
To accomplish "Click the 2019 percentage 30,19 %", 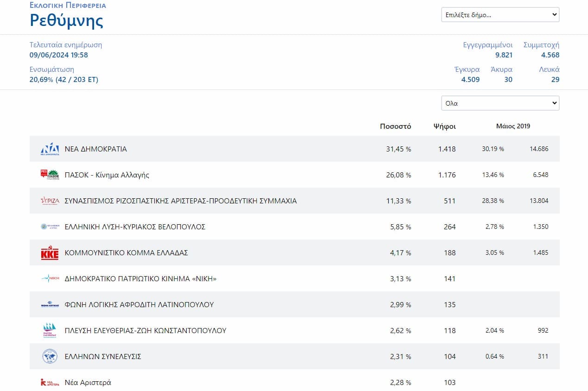I will pos(493,149).
